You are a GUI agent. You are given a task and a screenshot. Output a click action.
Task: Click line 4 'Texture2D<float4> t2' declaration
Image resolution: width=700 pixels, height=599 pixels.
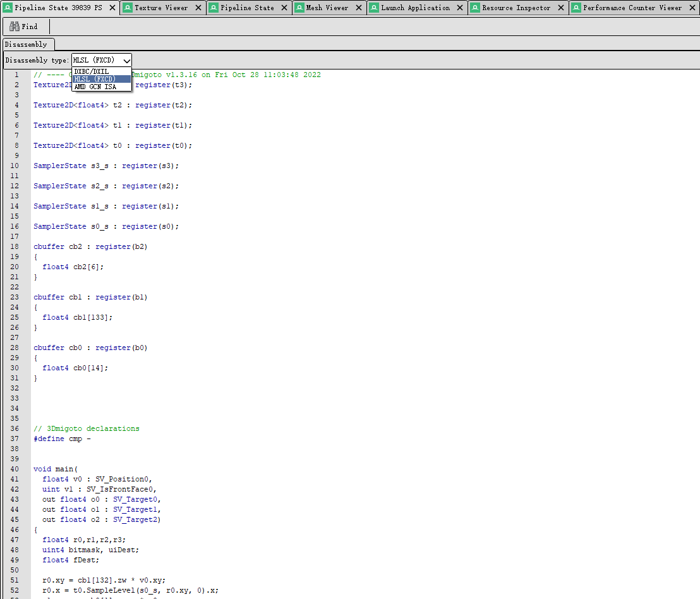coord(112,105)
